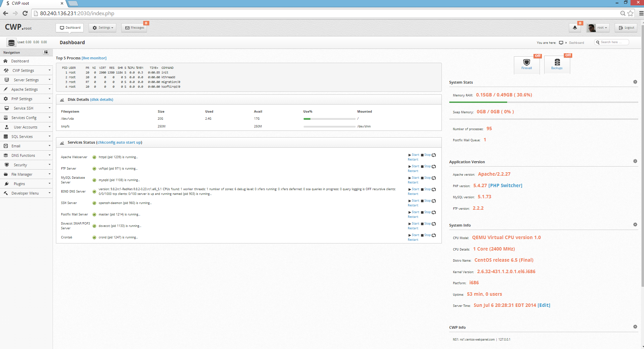
Task: Expand Services Config menu
Action: (26, 118)
